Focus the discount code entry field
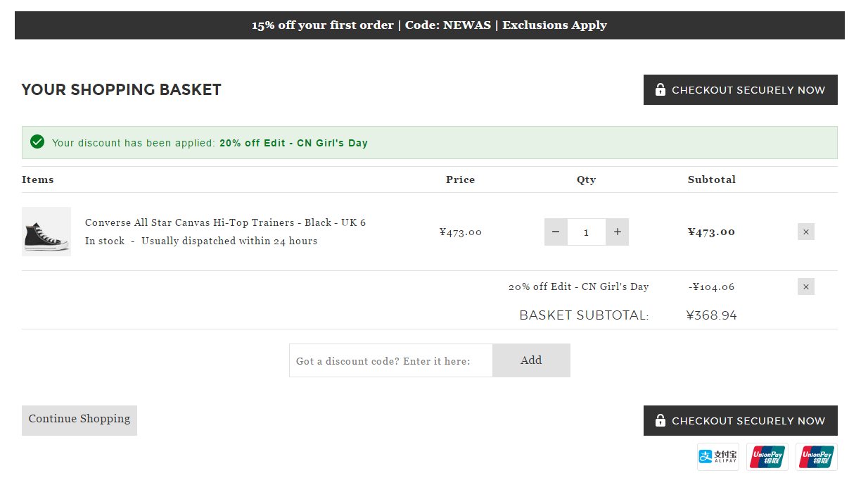Image resolution: width=868 pixels, height=504 pixels. click(x=391, y=360)
